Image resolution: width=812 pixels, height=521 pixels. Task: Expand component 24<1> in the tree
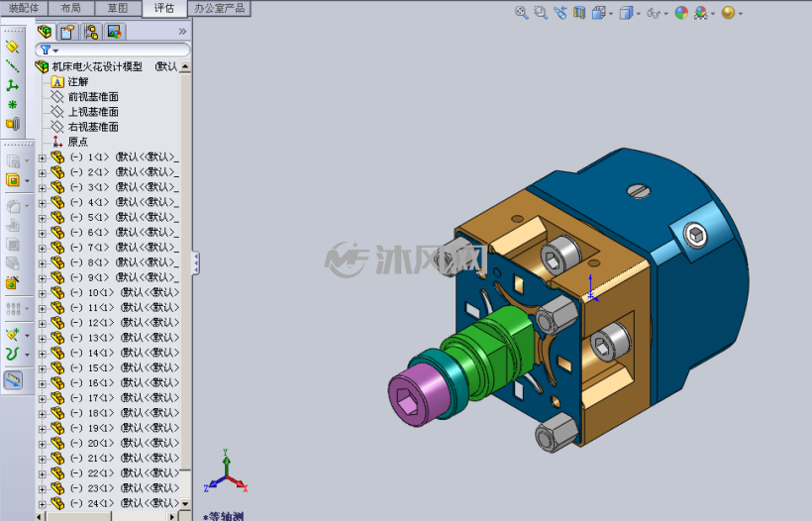point(43,504)
